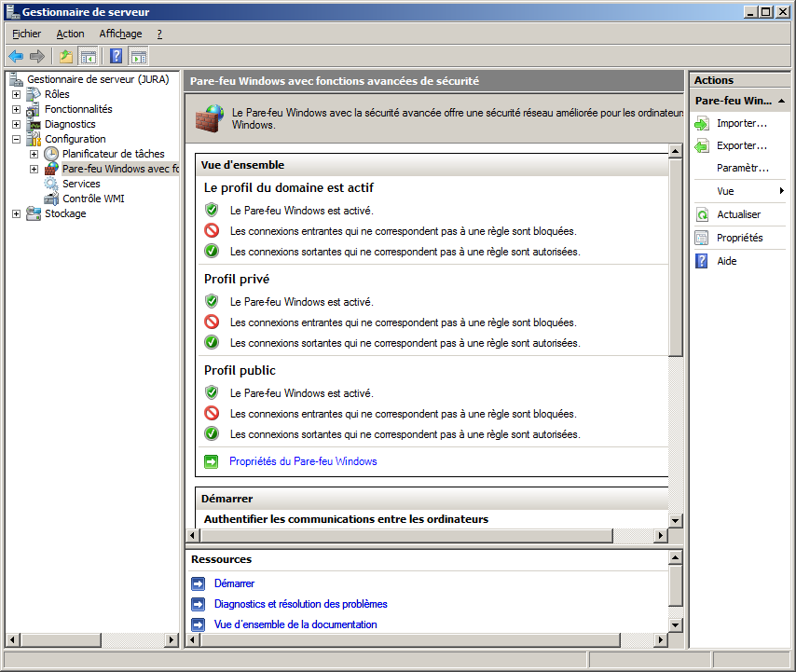The image size is (796, 672).
Task: Open the Fichier menu
Action: [26, 34]
